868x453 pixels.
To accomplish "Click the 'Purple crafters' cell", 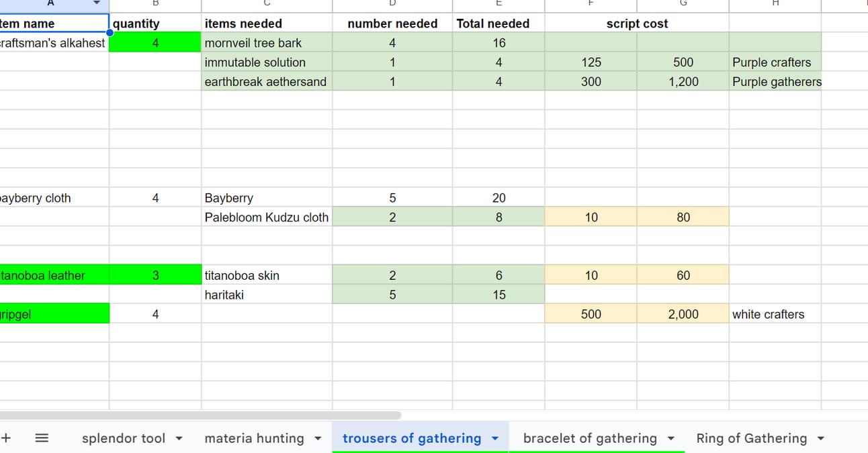I will 775,62.
